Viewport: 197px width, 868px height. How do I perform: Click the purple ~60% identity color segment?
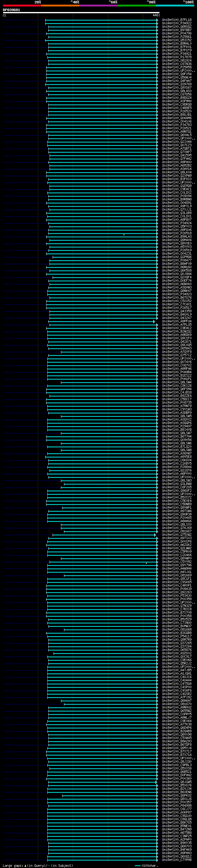pyautogui.click(x=98, y=6)
